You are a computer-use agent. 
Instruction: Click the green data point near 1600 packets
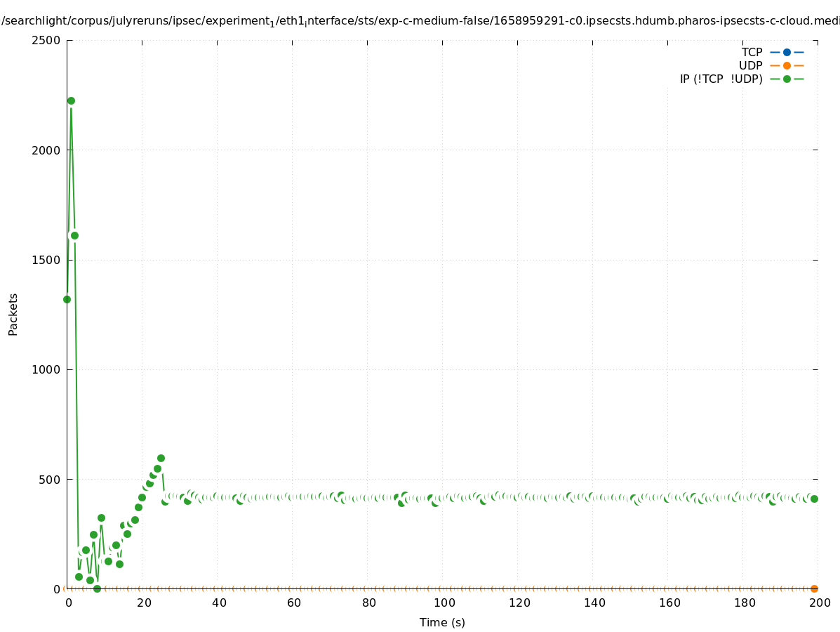[x=74, y=235]
